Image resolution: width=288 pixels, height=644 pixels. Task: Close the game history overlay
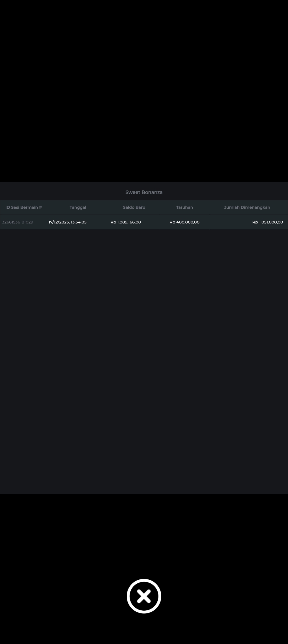[144, 596]
